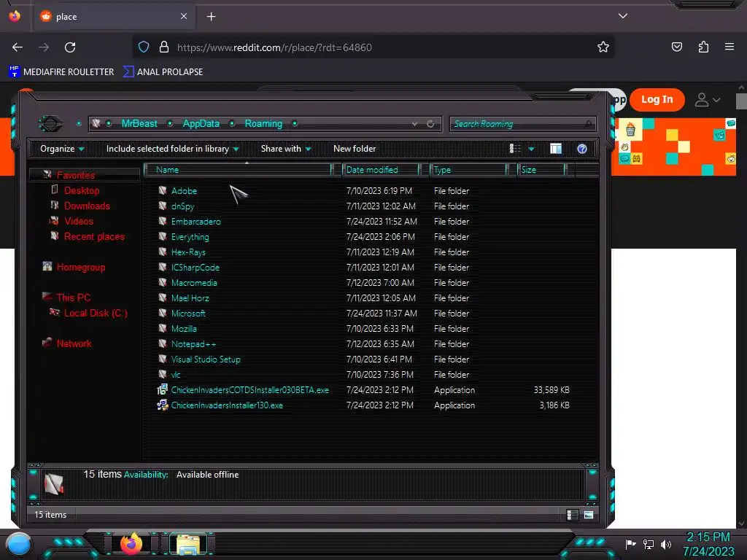The image size is (747, 560).
Task: Select the dnSpy folder
Action: coord(182,206)
